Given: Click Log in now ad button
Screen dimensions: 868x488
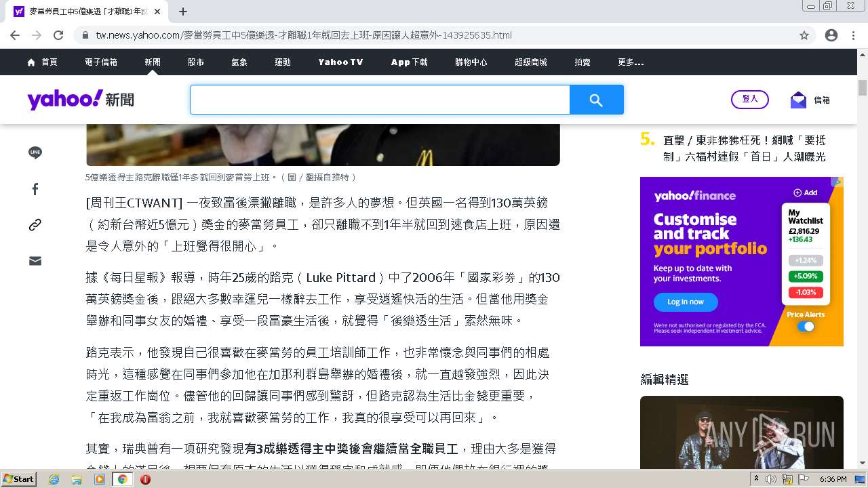Looking at the screenshot, I should [x=686, y=302].
